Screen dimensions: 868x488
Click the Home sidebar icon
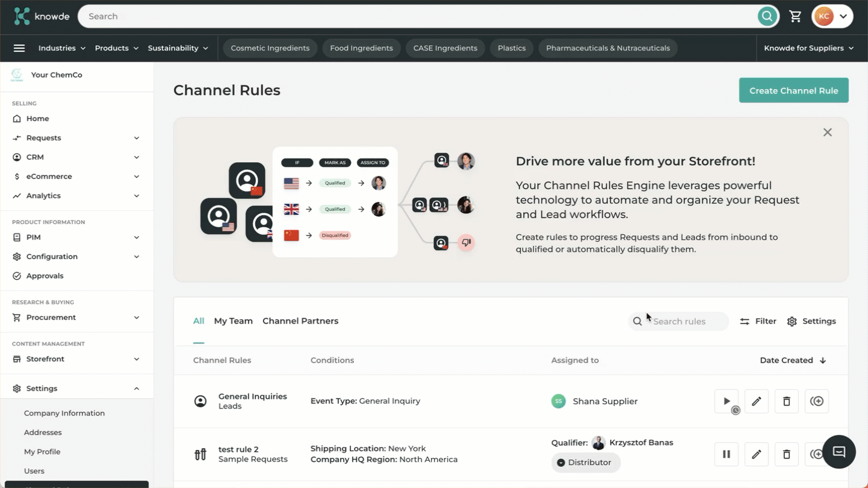coord(17,119)
